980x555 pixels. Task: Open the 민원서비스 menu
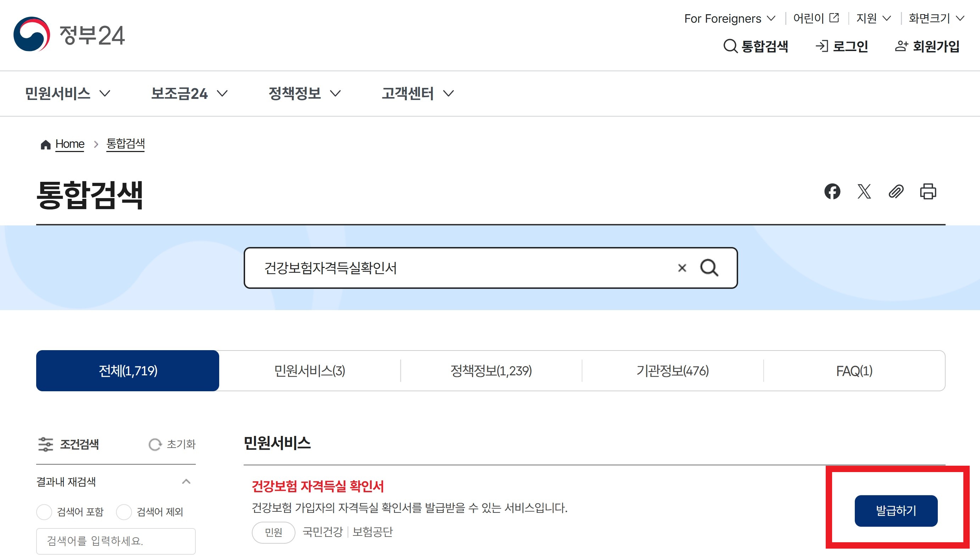point(67,94)
